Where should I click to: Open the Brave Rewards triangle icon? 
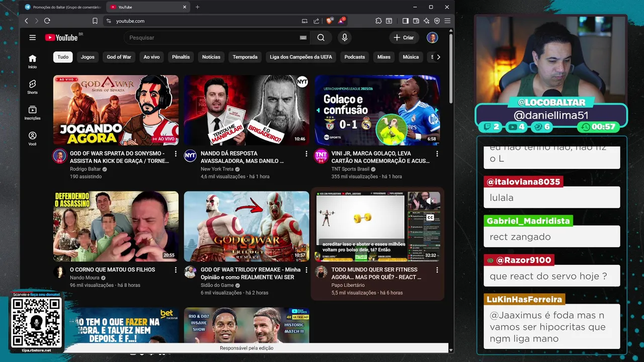click(342, 21)
